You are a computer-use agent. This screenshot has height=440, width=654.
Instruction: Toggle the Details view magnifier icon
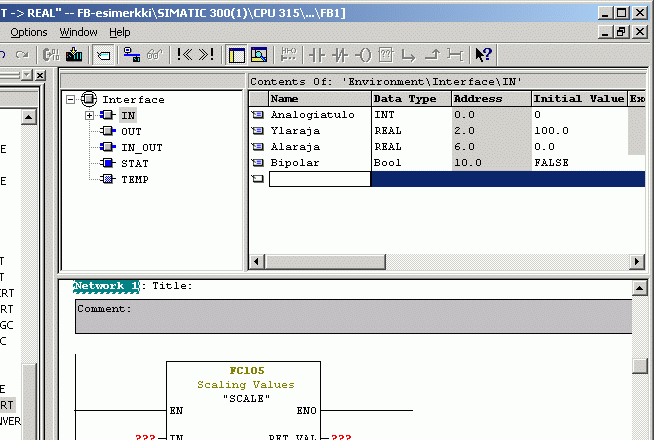click(x=259, y=55)
